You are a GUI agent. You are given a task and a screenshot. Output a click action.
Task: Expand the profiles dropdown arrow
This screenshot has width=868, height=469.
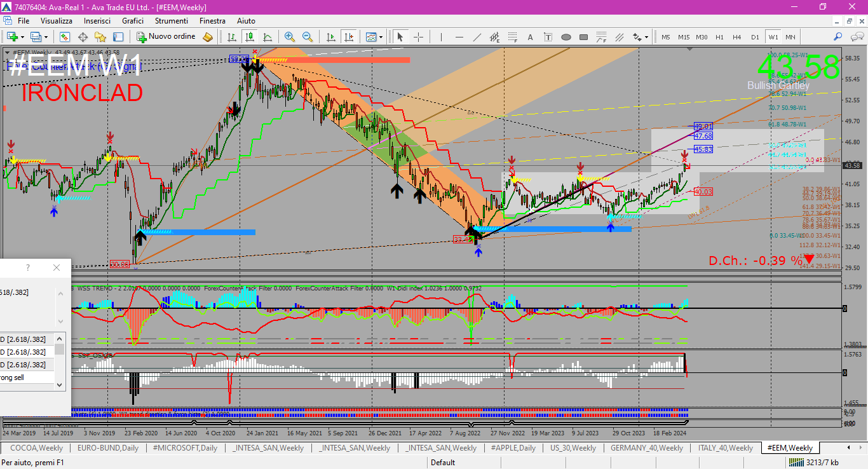(46, 37)
